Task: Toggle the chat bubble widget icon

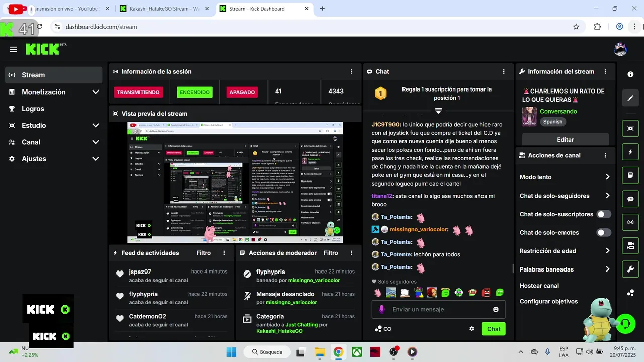Action: coord(630,199)
